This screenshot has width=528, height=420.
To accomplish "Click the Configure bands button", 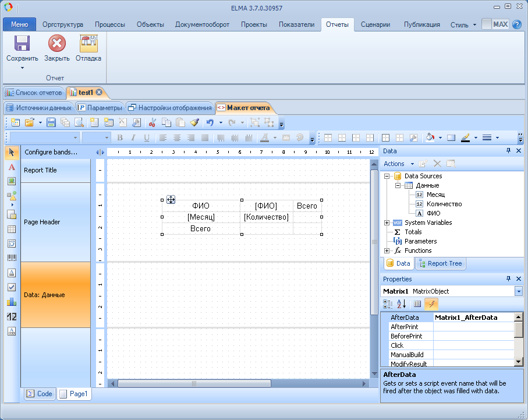I will (51, 152).
